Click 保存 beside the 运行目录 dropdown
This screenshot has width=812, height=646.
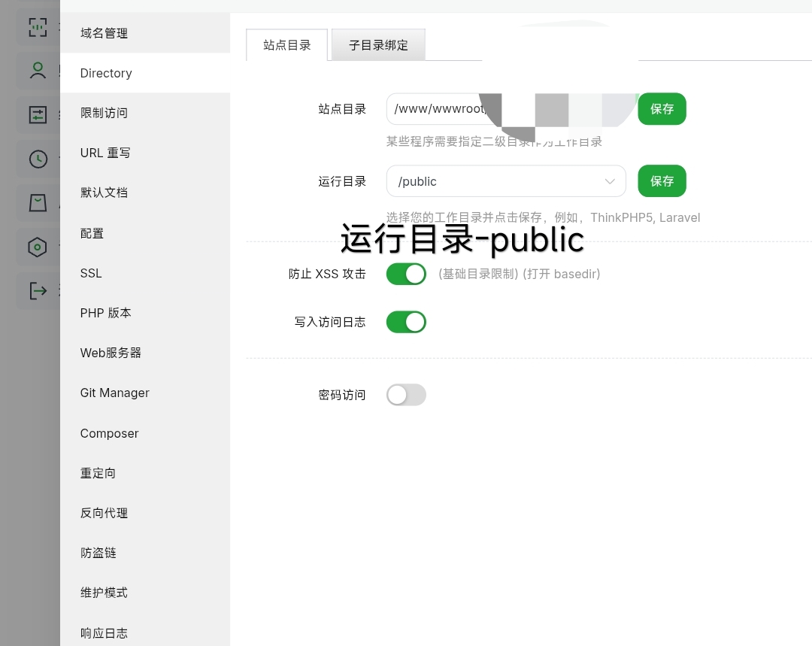pos(662,180)
